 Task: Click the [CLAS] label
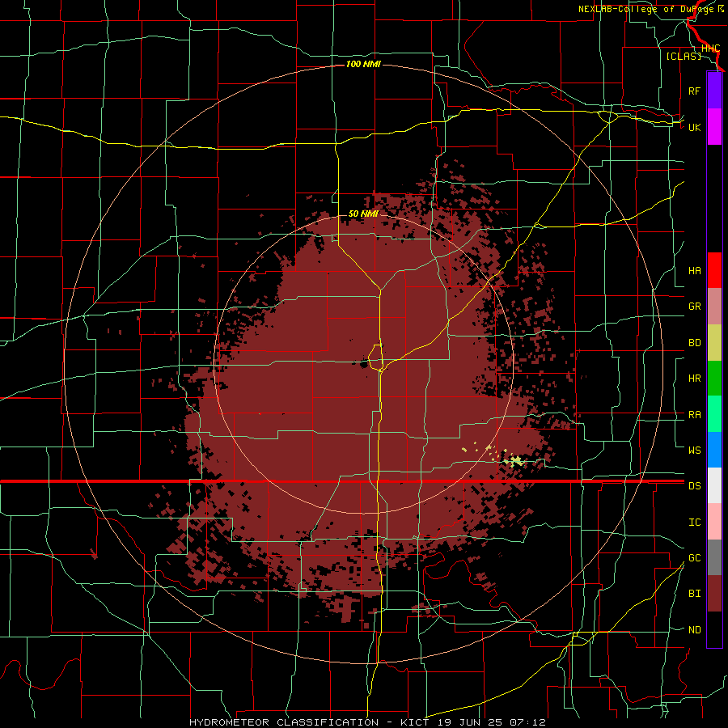[684, 57]
